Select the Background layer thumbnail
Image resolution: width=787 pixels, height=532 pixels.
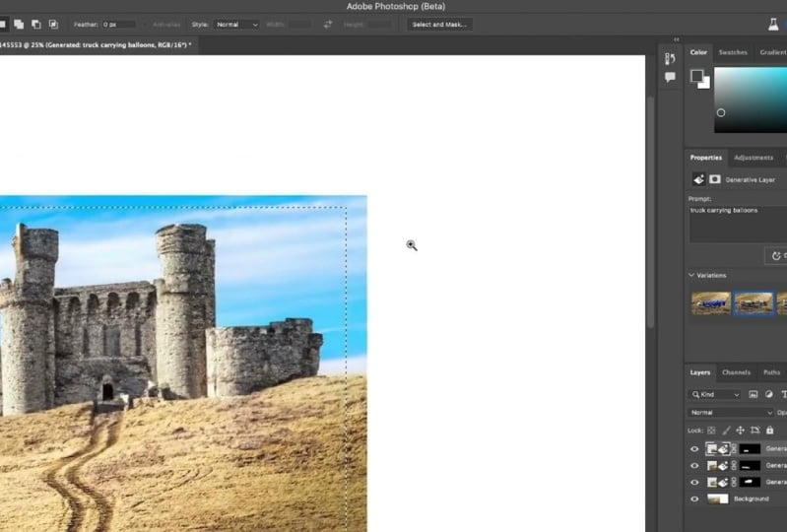click(x=718, y=499)
